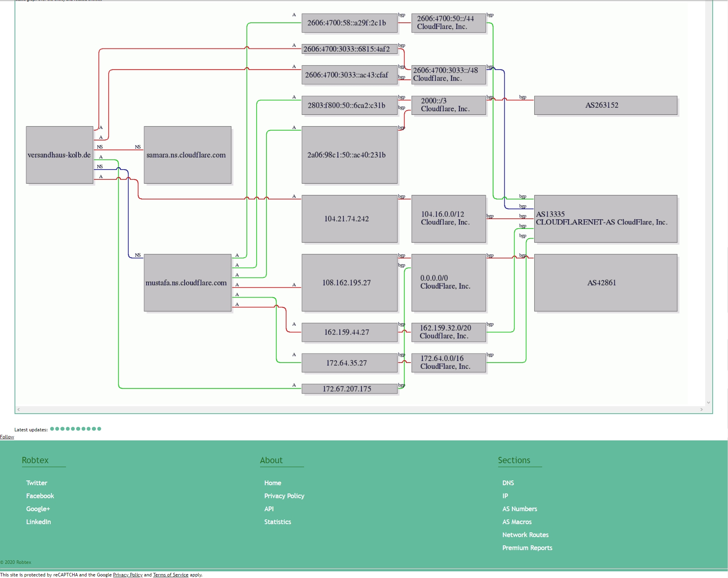Open the AS Macros section link

[x=517, y=522]
